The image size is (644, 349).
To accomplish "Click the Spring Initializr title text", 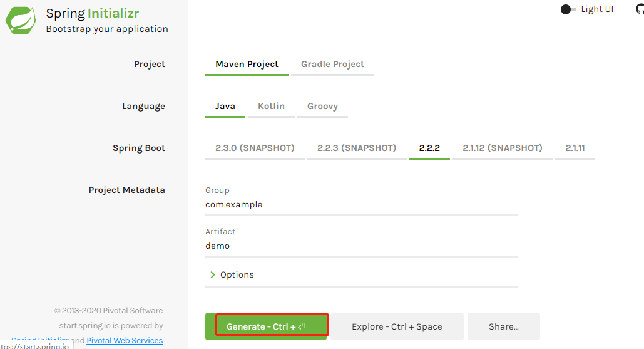I will tap(93, 13).
